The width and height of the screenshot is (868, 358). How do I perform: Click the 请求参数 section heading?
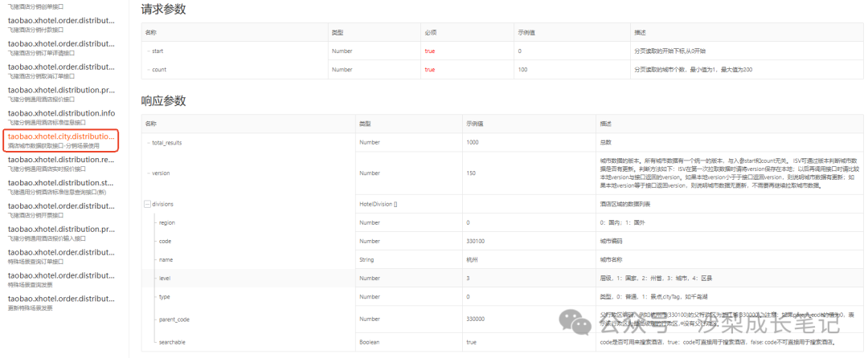click(163, 10)
